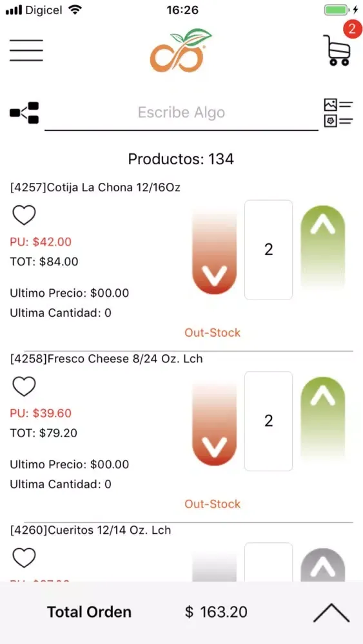Click the Escribe Algo search field

[181, 113]
